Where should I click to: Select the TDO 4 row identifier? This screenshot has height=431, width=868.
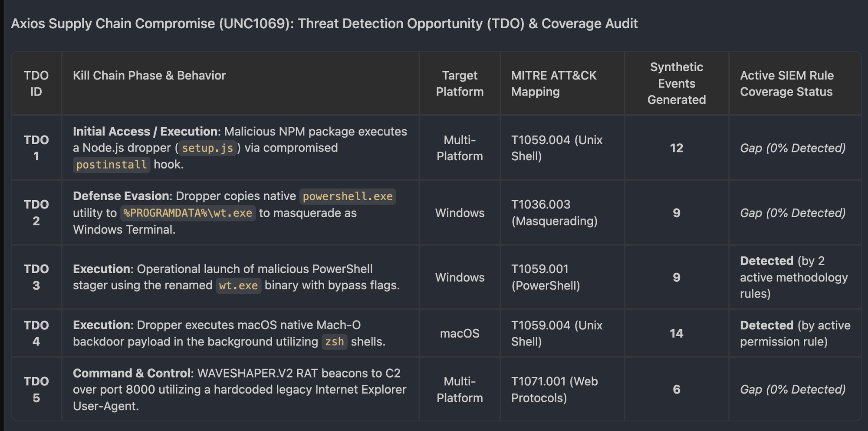point(36,333)
